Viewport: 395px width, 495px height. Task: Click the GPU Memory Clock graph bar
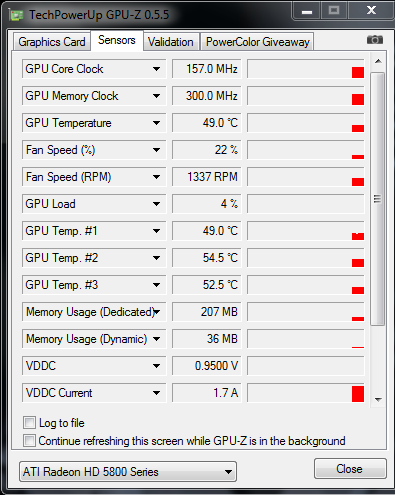[x=306, y=96]
